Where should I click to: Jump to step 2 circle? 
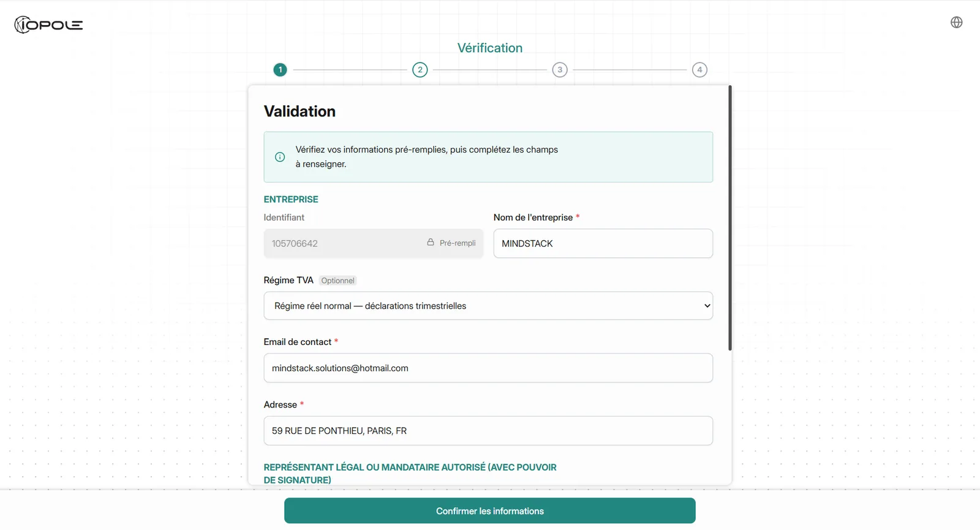[420, 70]
